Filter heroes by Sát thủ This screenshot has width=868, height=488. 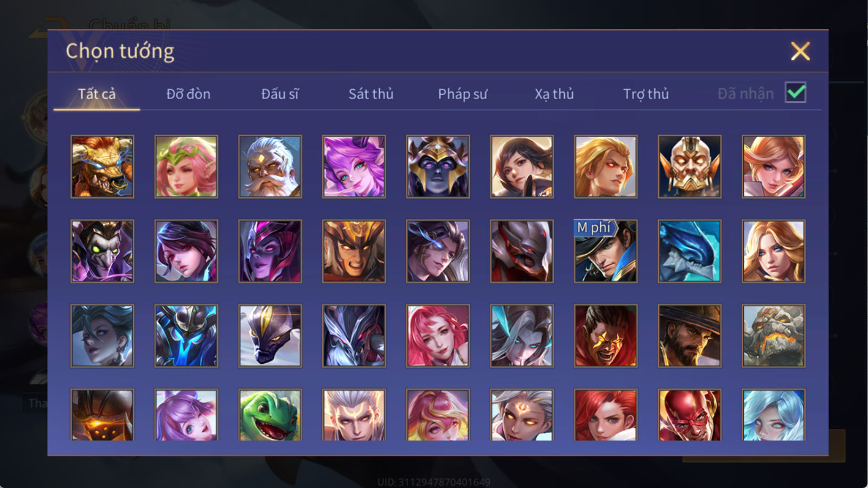point(371,94)
